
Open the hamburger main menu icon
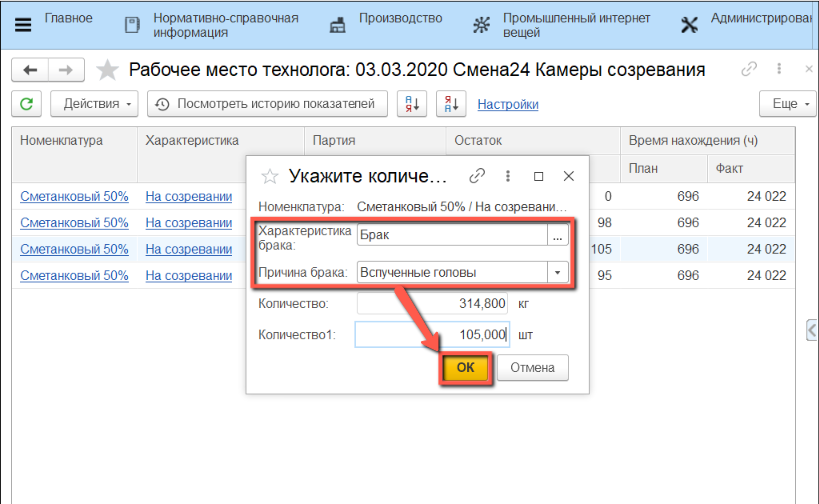coord(22,25)
